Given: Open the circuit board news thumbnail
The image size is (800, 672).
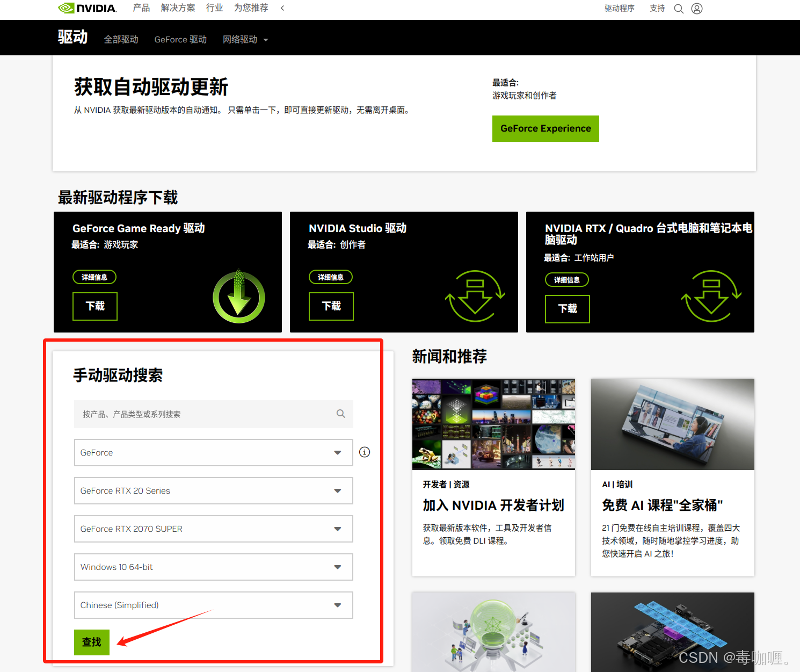Looking at the screenshot, I should coord(673,632).
